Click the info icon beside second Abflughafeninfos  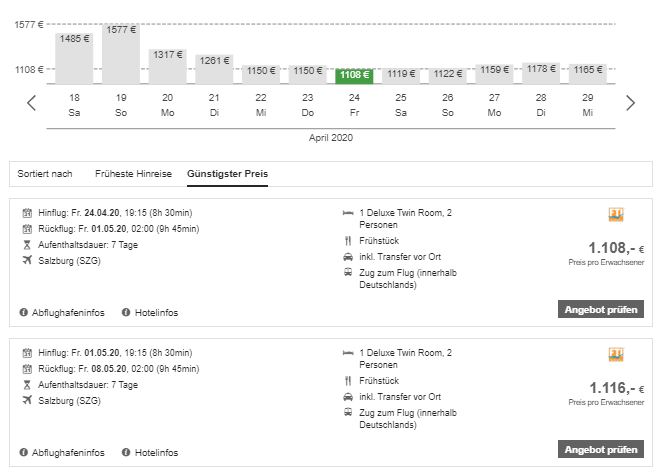pos(24,453)
